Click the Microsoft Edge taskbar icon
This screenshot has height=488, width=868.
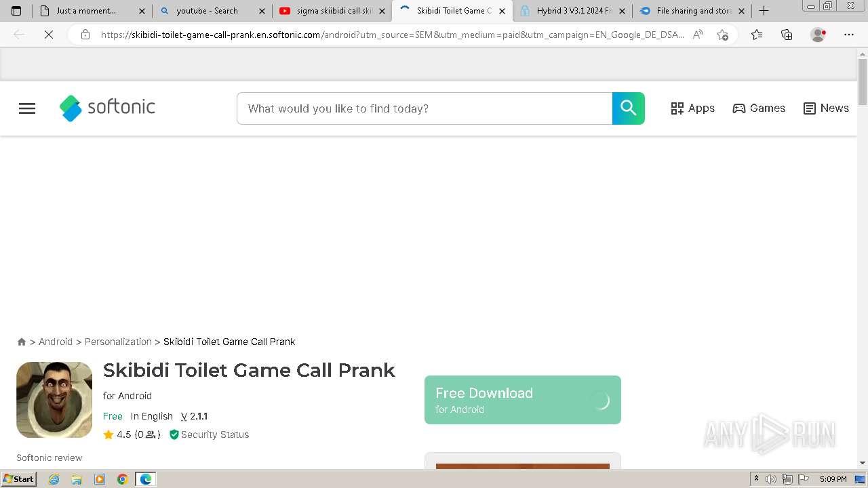(146, 479)
